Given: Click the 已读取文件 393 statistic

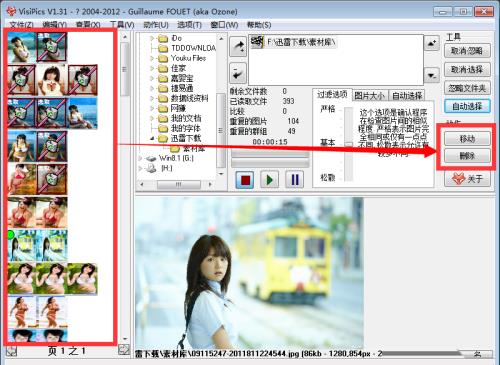Looking at the screenshot, I should [x=262, y=101].
